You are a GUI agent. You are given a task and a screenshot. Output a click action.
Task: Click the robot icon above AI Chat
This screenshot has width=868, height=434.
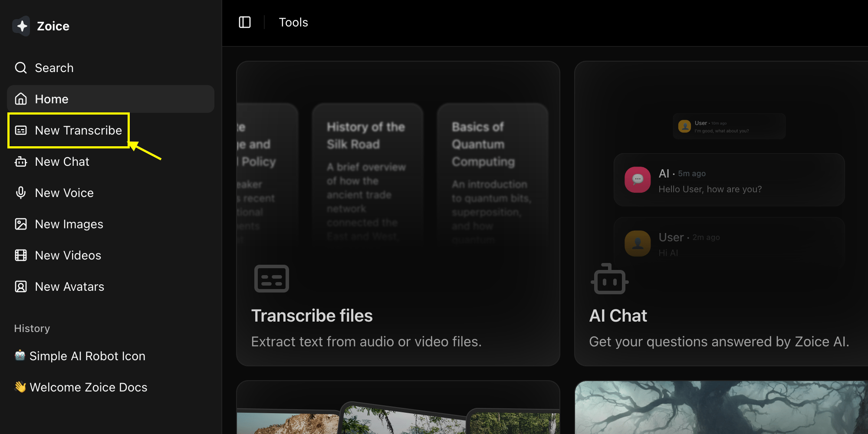(x=610, y=279)
